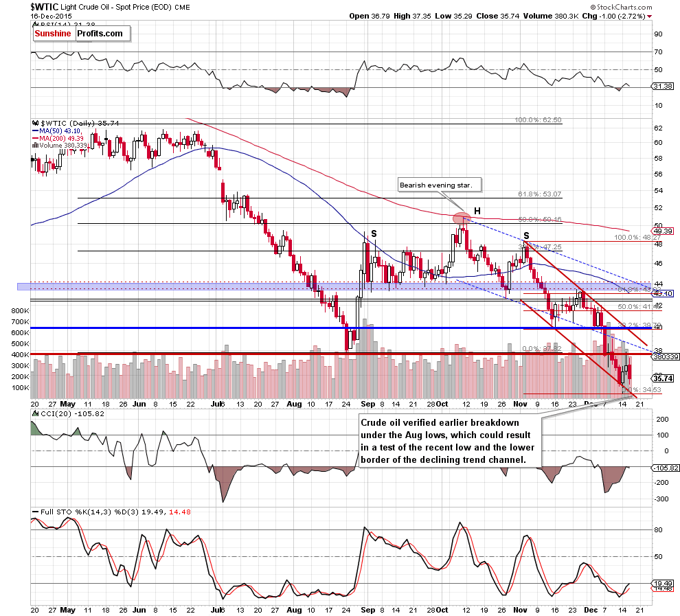
Task: Click the 35.74 last price axis tag
Action: [x=663, y=378]
